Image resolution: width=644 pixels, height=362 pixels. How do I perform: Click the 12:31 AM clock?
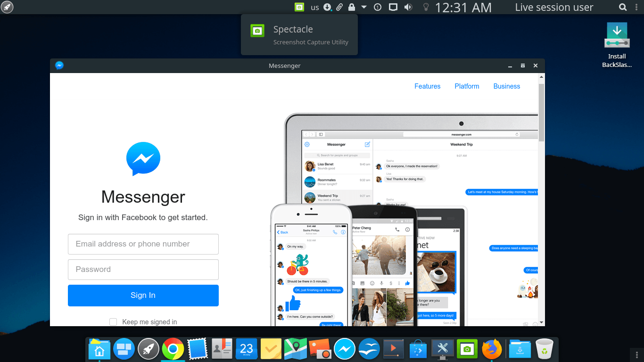pos(463,7)
